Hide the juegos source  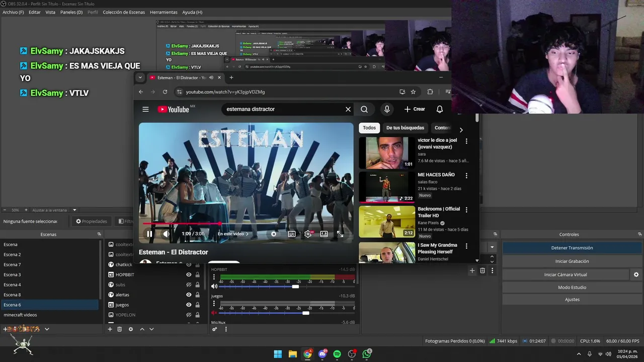coord(189,305)
